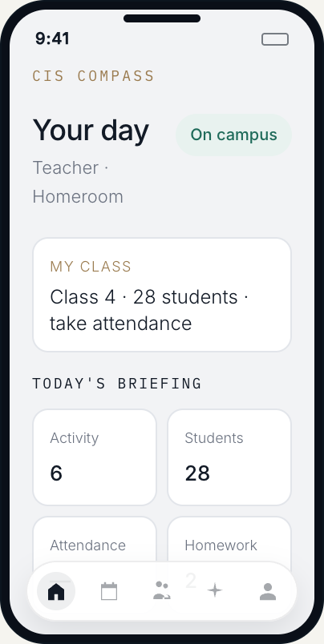Click the Your day heading
This screenshot has width=324, height=644.
(91, 131)
